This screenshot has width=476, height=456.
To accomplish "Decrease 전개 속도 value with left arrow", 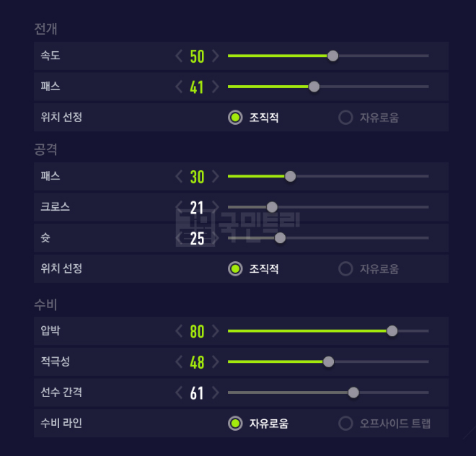I will 180,56.
